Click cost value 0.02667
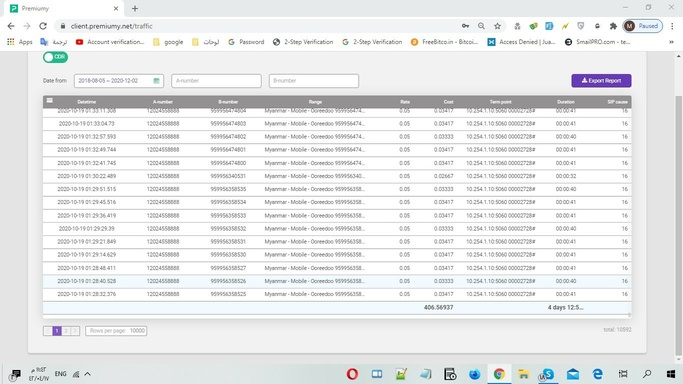This screenshot has width=683, height=384. click(x=443, y=176)
